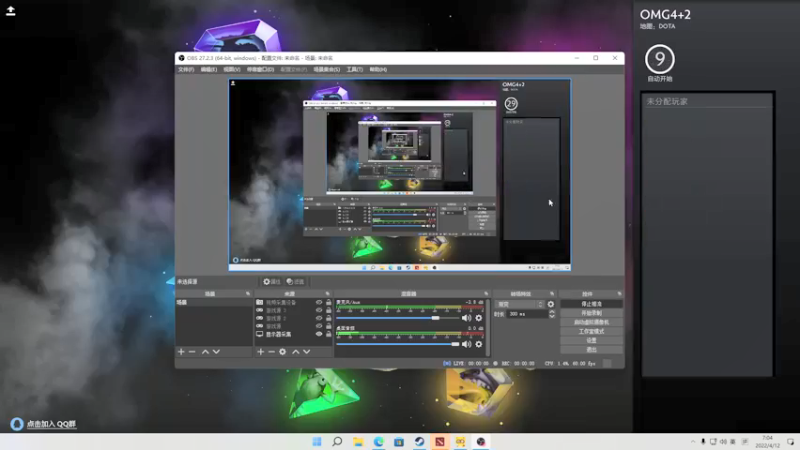Undock the Sources panel via its header icon
The height and width of the screenshot is (450, 800).
click(x=328, y=294)
